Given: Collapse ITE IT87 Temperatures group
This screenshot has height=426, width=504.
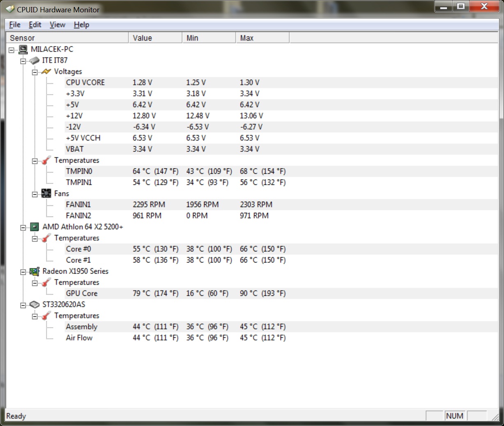Looking at the screenshot, I should tap(35, 161).
